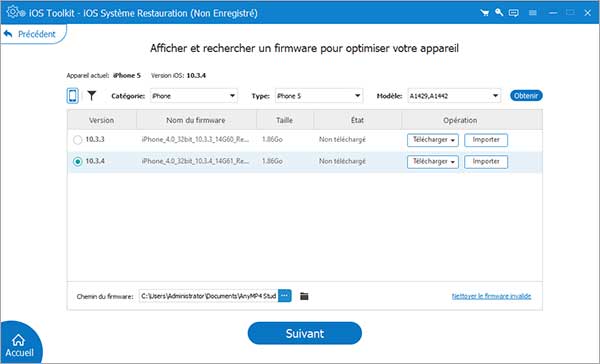Click the Suivant button

(305, 333)
